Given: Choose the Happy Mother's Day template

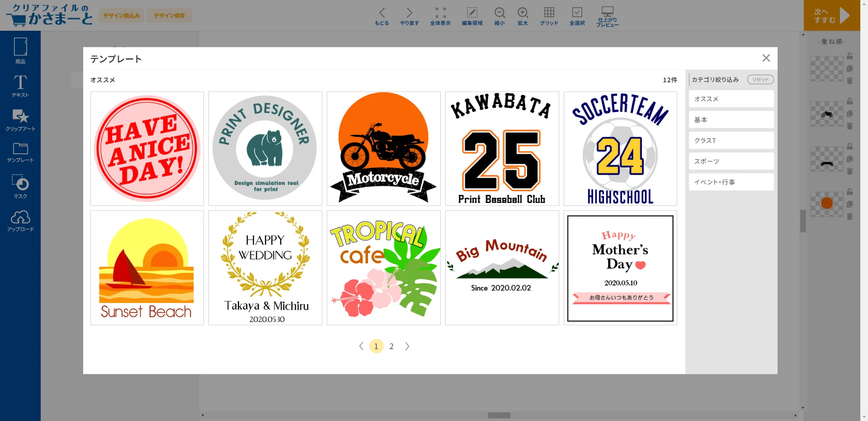Looking at the screenshot, I should (620, 268).
